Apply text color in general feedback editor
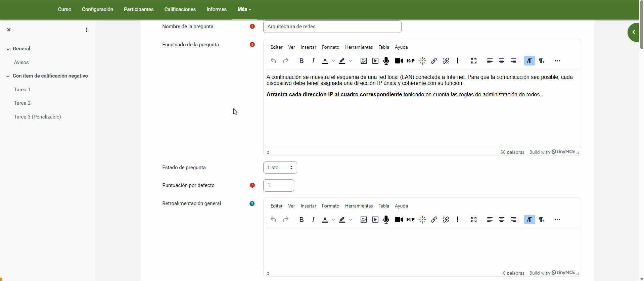Screen dimensions: 644x281 (325, 220)
